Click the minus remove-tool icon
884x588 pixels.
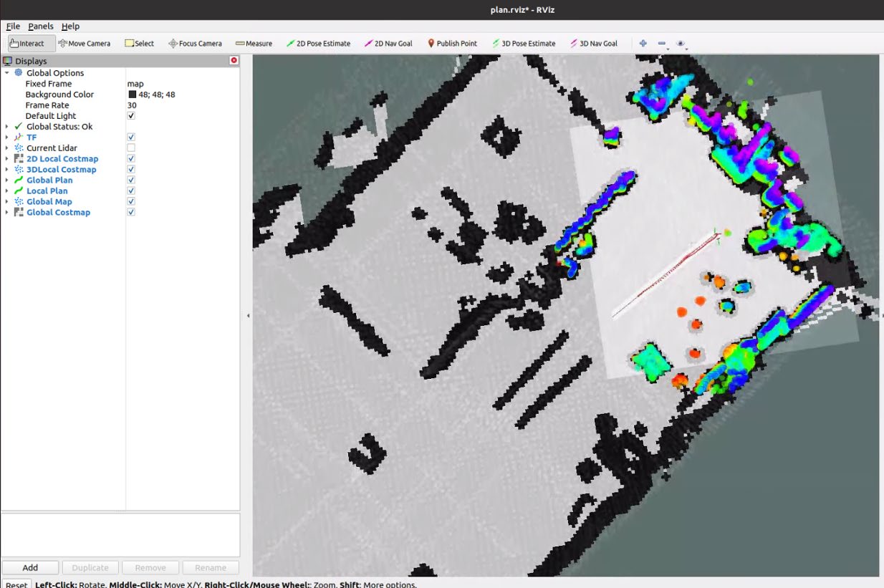coord(661,43)
